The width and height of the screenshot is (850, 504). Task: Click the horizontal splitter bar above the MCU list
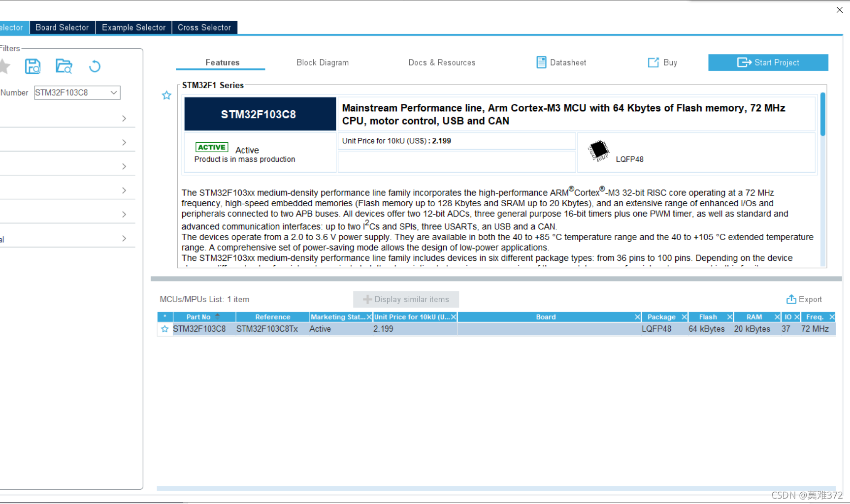tap(496, 279)
